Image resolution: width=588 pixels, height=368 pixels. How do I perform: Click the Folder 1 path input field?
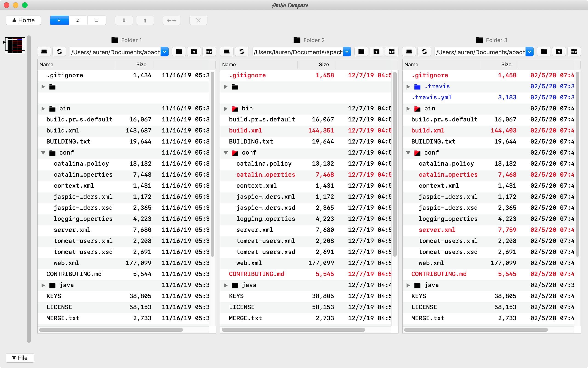115,52
